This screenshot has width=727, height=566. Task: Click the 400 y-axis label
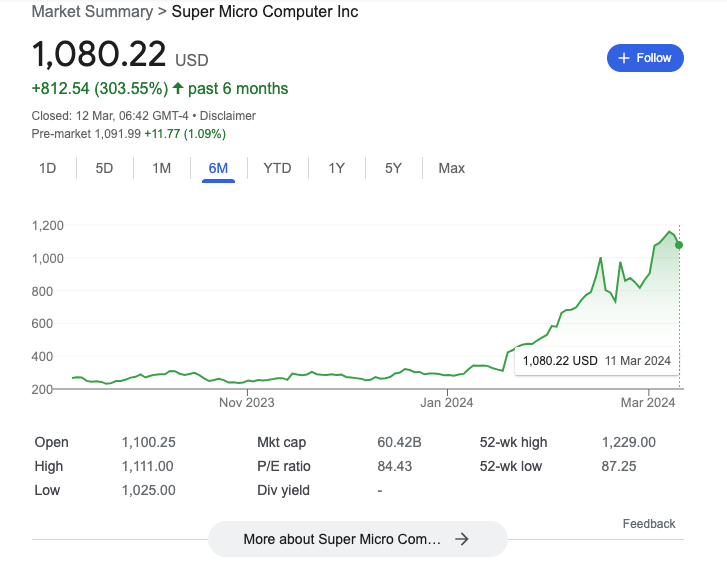pos(42,356)
